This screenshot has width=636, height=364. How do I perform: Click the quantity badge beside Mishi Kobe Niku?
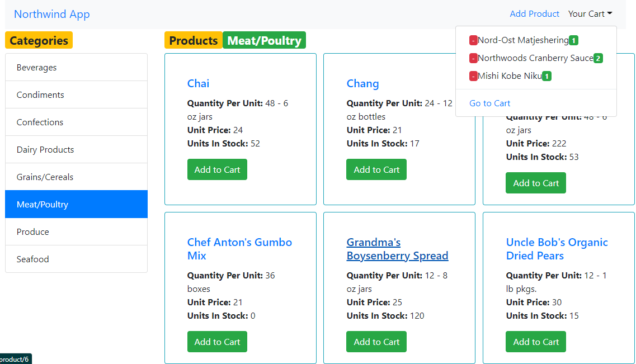[547, 76]
